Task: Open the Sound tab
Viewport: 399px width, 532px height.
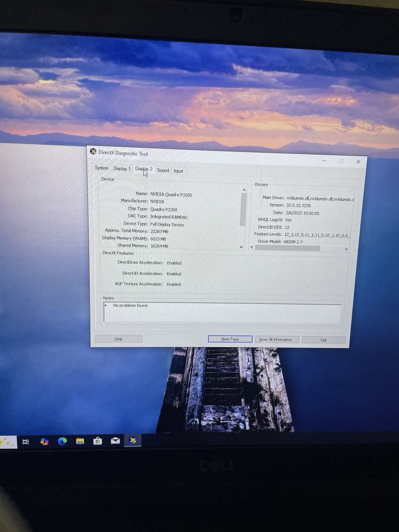Action: tap(163, 170)
